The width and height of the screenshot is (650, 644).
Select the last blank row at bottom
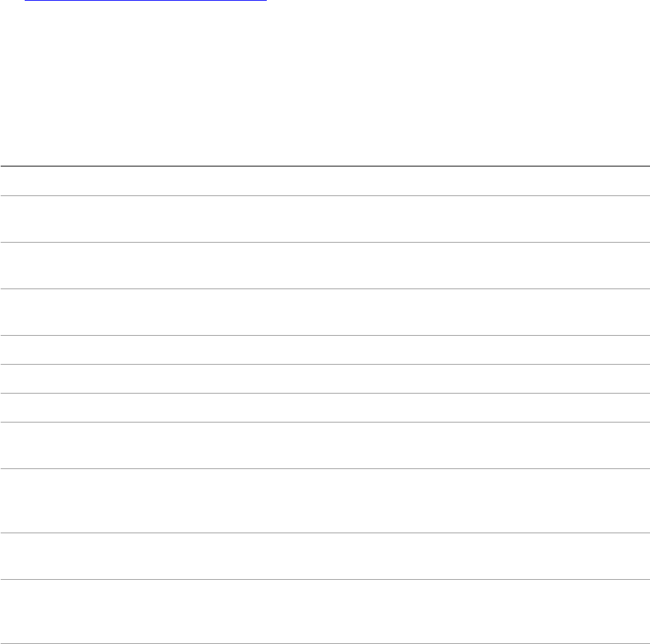pos(325,612)
